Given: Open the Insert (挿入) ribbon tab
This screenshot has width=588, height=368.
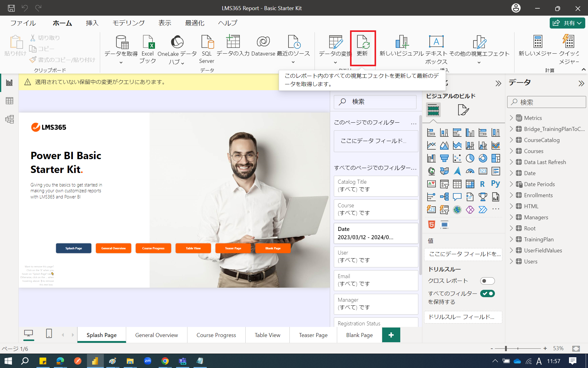Looking at the screenshot, I should [x=92, y=23].
